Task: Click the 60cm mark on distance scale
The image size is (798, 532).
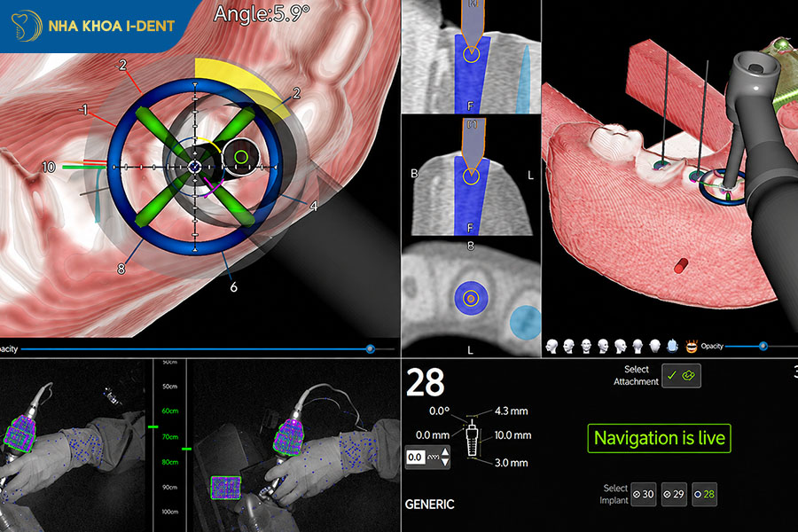Action: (x=170, y=411)
